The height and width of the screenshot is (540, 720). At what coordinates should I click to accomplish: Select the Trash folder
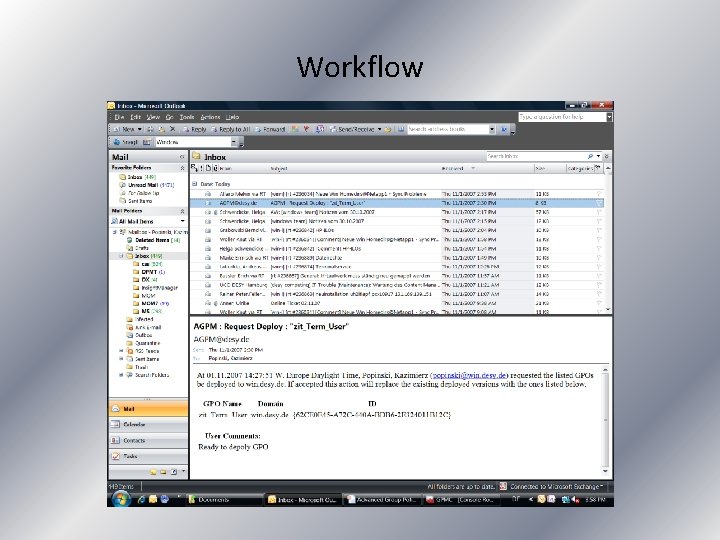tap(137, 367)
